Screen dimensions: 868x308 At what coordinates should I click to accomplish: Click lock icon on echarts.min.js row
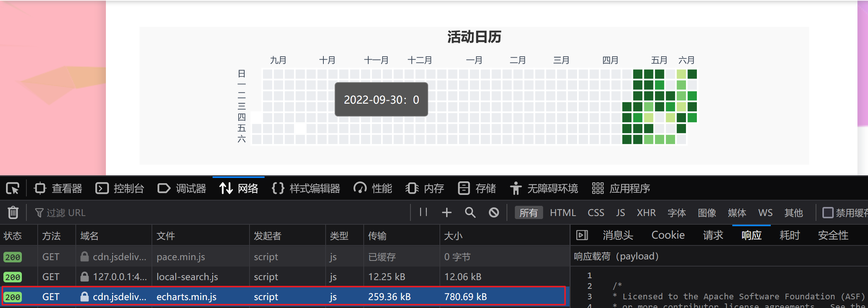(84, 297)
